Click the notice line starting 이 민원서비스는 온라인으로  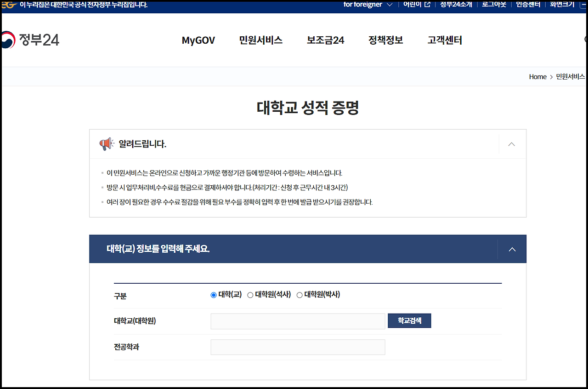pyautogui.click(x=225, y=173)
